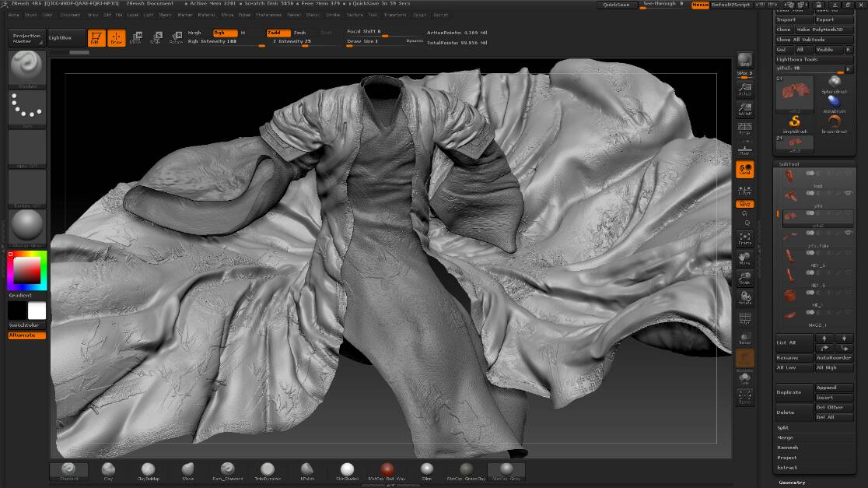Screen dimensions: 868x488
Task: Click the Move transform icon in top shelf
Action: [136, 38]
